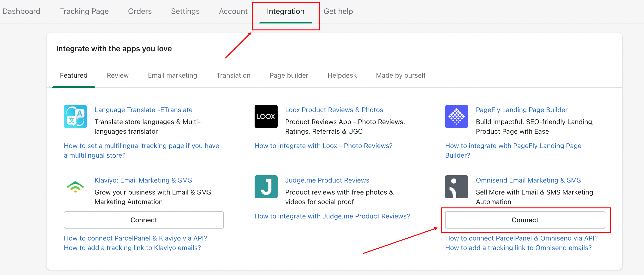Open How to add tracking link to Omnisend emails
The height and width of the screenshot is (275, 644).
pos(519,248)
